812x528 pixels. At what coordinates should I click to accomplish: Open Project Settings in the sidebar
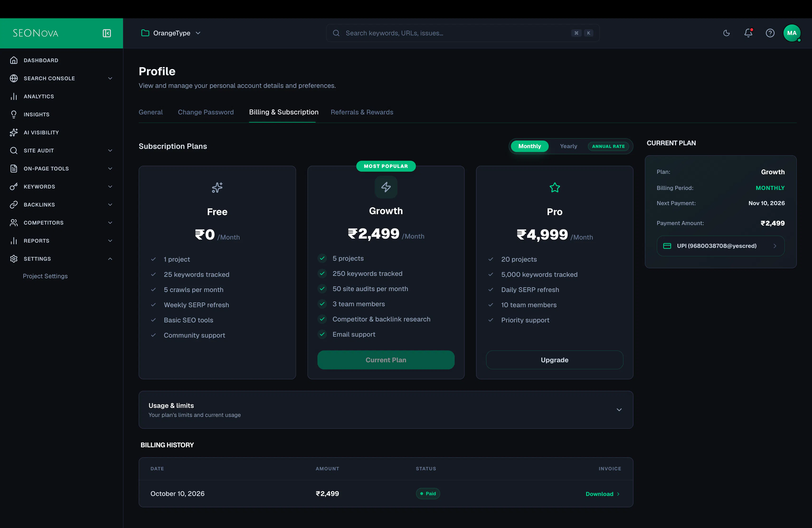click(x=45, y=276)
